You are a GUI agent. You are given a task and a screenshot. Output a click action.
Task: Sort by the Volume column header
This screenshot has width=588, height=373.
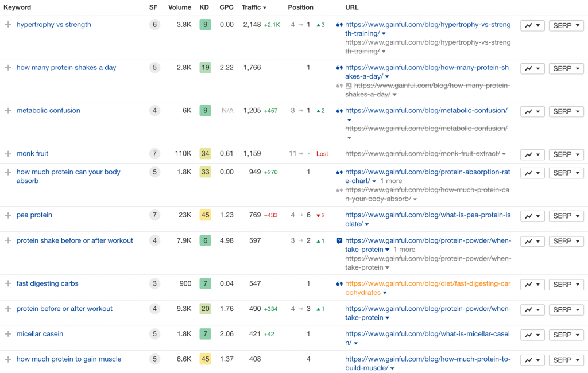[180, 7]
